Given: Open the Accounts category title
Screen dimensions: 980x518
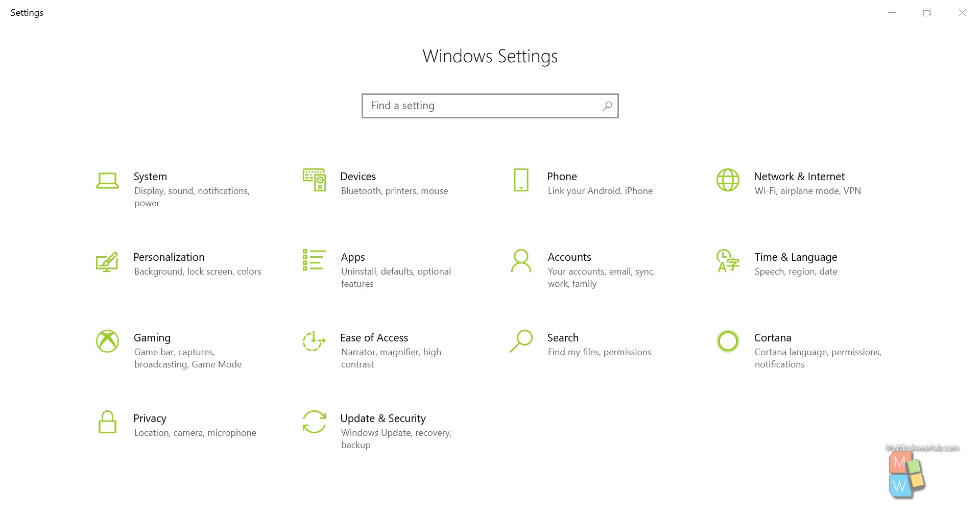Looking at the screenshot, I should point(569,257).
